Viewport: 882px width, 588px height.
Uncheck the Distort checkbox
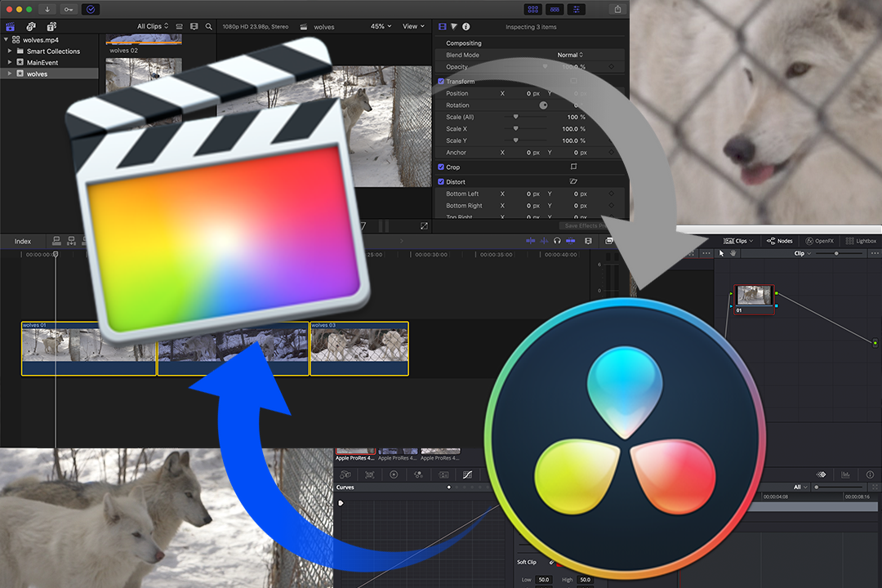click(x=441, y=182)
